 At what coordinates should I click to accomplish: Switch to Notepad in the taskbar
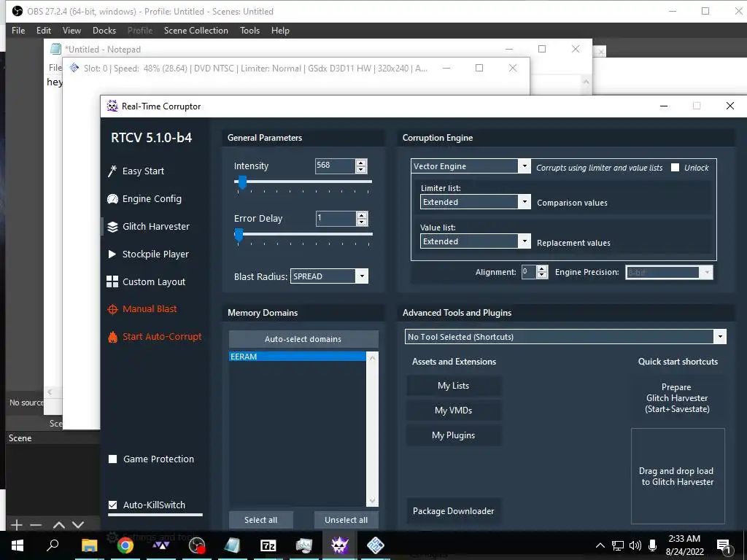(232, 545)
